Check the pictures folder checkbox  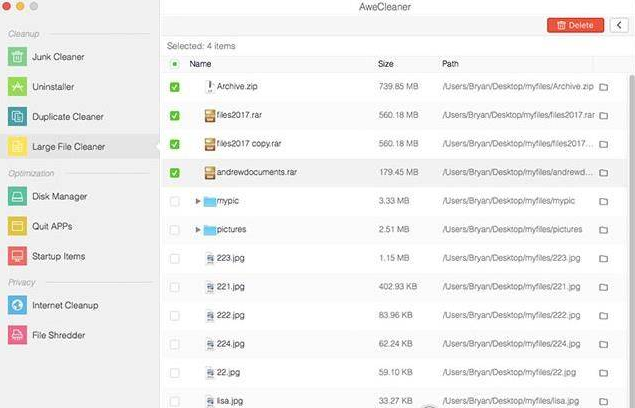175,230
